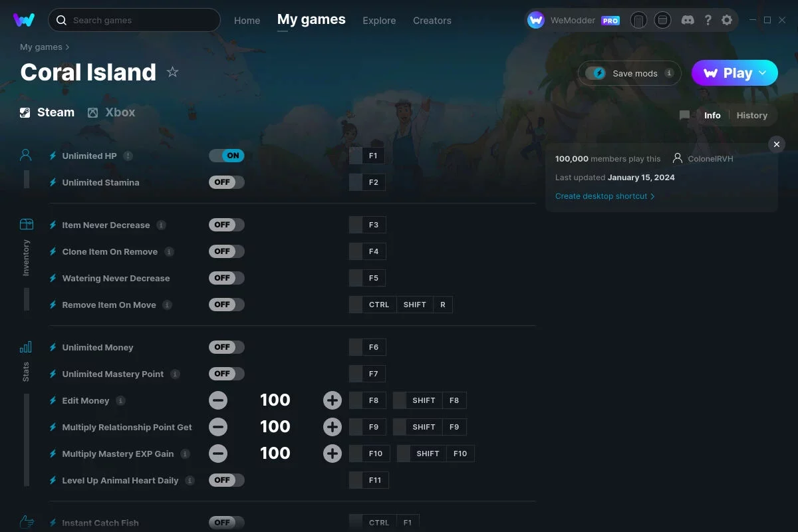Image resolution: width=798 pixels, height=532 pixels.
Task: Open the overlay window icon in the header
Action: click(662, 20)
